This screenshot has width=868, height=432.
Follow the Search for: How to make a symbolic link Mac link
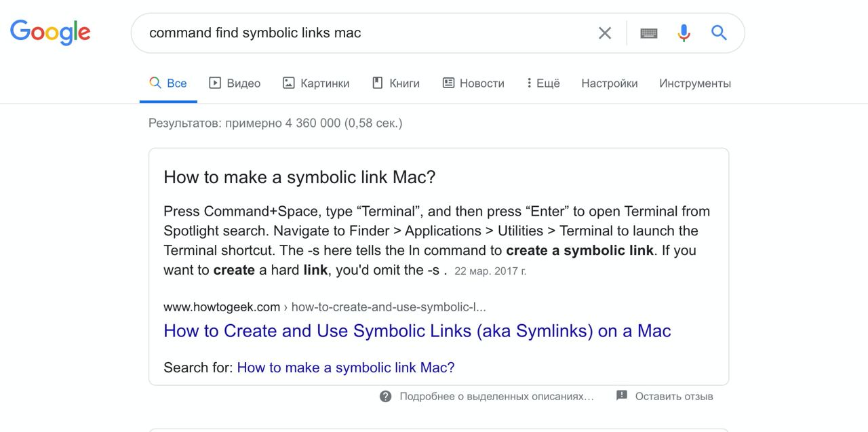[346, 368]
